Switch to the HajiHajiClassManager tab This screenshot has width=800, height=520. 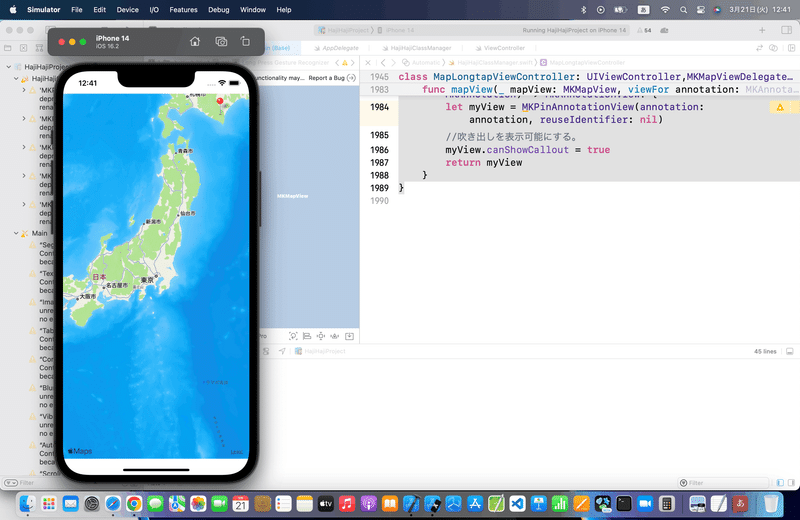(x=417, y=48)
